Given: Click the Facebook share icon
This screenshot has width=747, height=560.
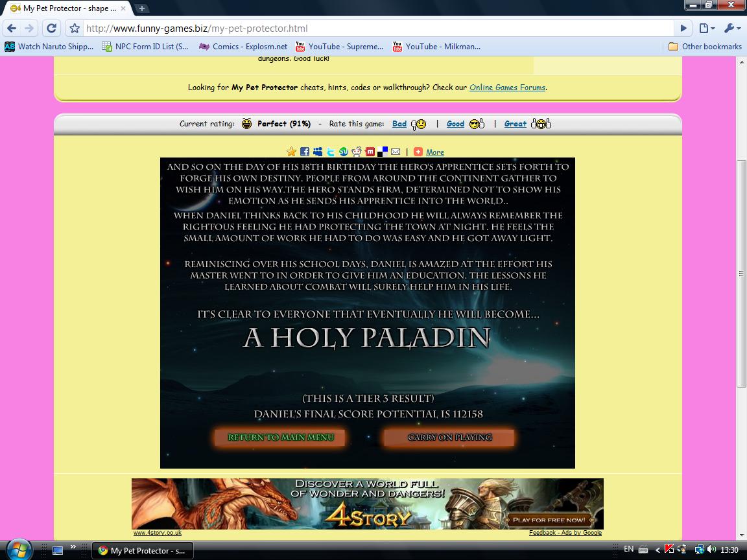Looking at the screenshot, I should (304, 152).
